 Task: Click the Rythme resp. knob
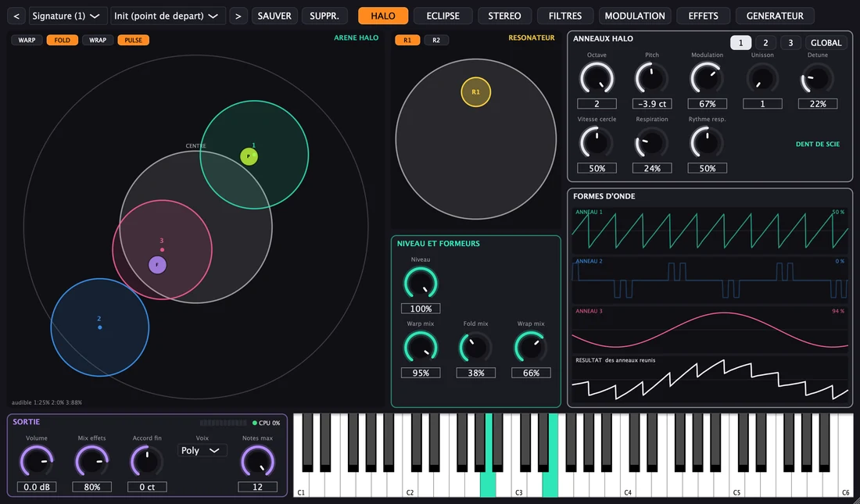click(x=707, y=143)
